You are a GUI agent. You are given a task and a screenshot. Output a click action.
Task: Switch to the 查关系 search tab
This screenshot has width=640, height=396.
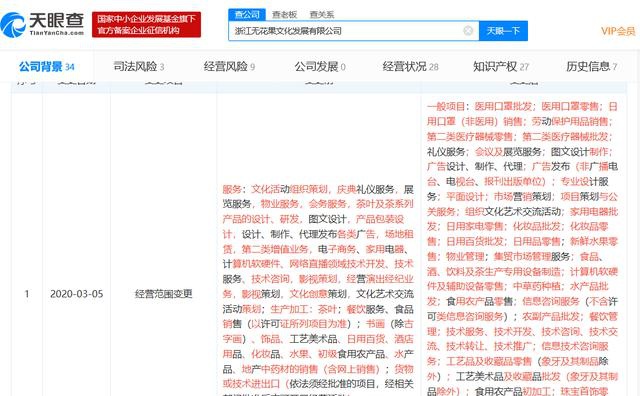click(322, 15)
